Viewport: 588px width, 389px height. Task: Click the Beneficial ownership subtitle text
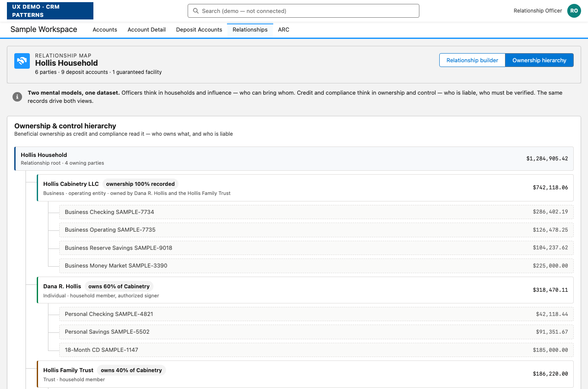coord(124,134)
